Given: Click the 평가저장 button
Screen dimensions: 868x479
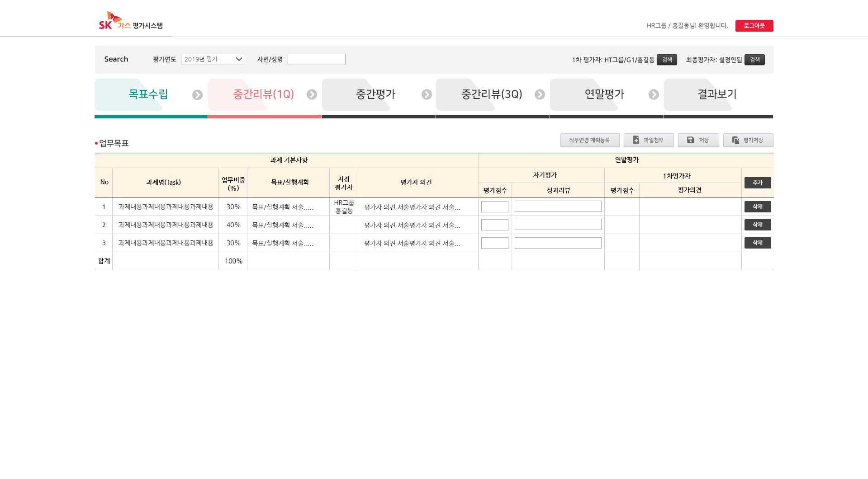Looking at the screenshot, I should (x=748, y=140).
